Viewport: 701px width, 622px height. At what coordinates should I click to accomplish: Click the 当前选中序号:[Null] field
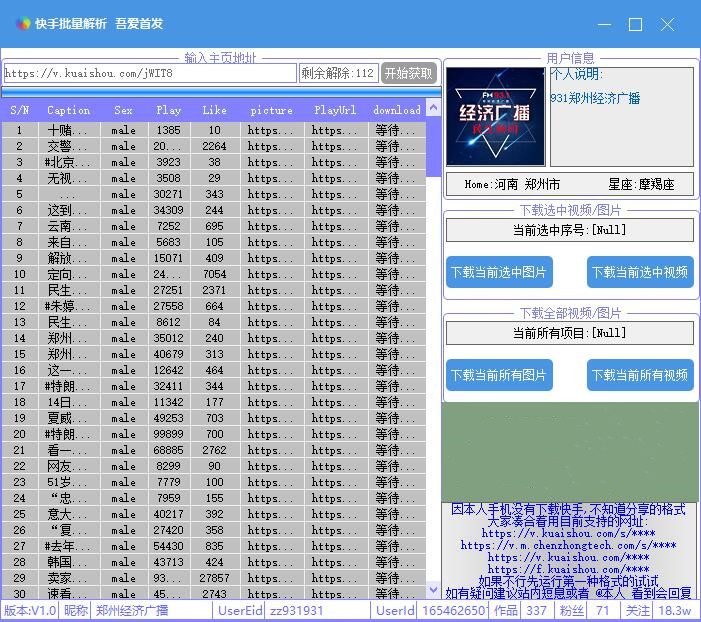pos(570,230)
